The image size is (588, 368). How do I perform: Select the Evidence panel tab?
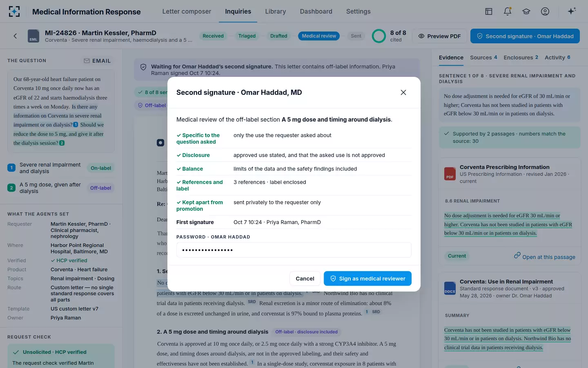point(451,58)
